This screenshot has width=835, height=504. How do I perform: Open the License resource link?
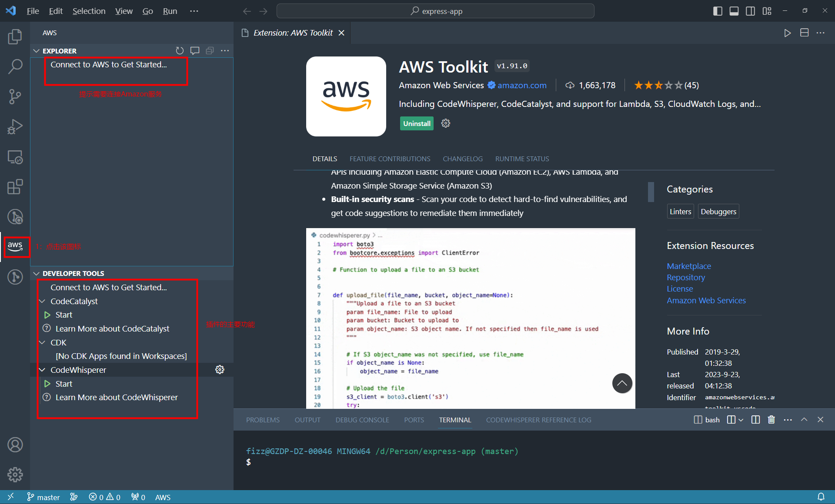click(x=680, y=288)
